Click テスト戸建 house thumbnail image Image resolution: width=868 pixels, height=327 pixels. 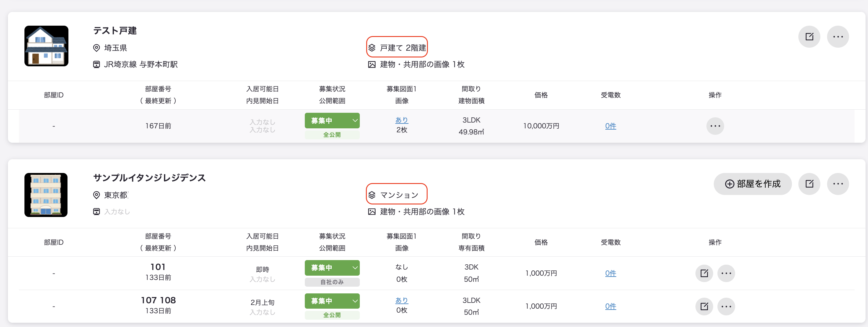[46, 46]
